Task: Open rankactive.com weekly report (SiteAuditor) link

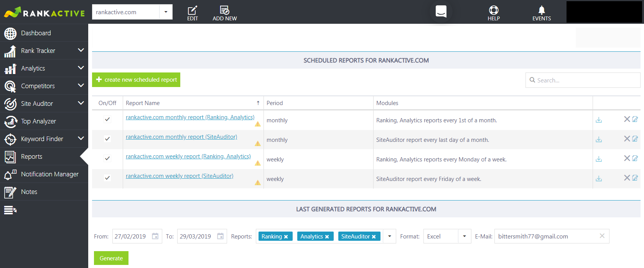Action: [180, 176]
